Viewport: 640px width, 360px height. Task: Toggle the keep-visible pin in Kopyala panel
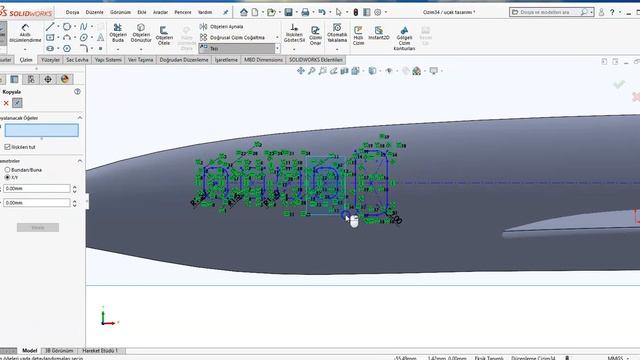point(17,103)
